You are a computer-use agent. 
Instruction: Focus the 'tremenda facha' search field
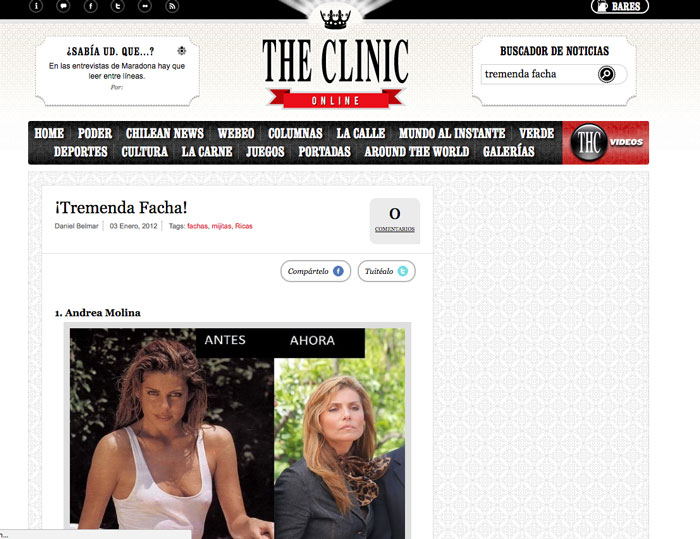click(x=539, y=74)
